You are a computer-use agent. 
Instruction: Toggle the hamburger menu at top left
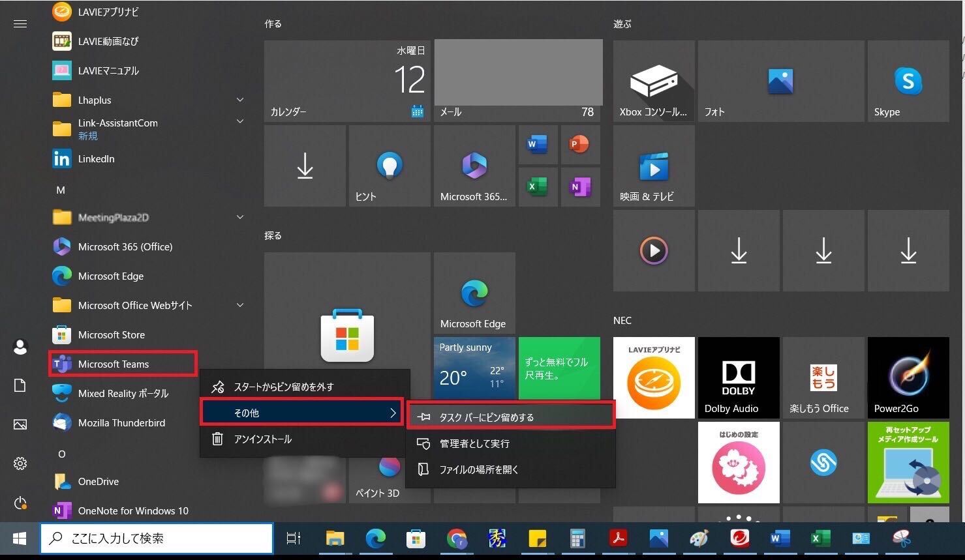20,24
